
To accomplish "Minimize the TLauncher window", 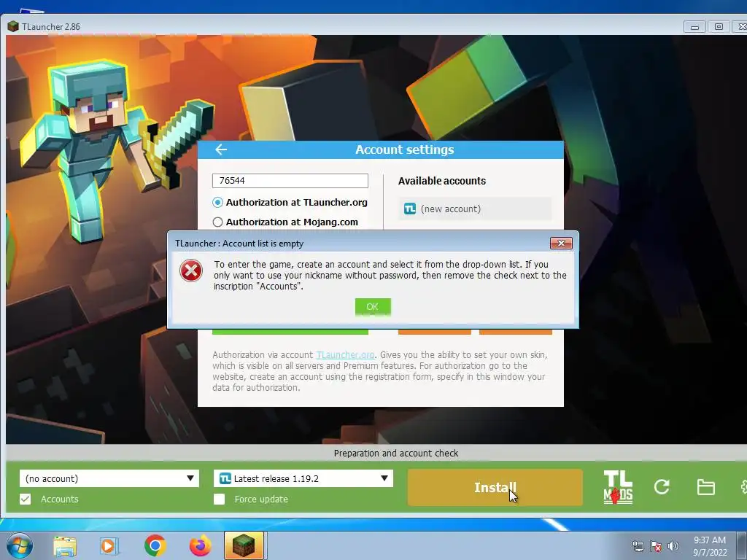I will click(694, 27).
